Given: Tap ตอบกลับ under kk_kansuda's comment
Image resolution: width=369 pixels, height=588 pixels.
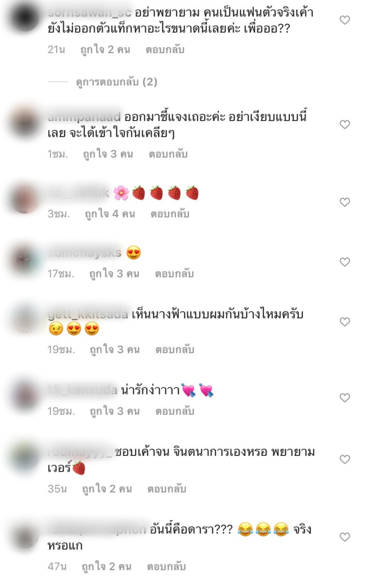Looking at the screenshot, I should coord(175,411).
